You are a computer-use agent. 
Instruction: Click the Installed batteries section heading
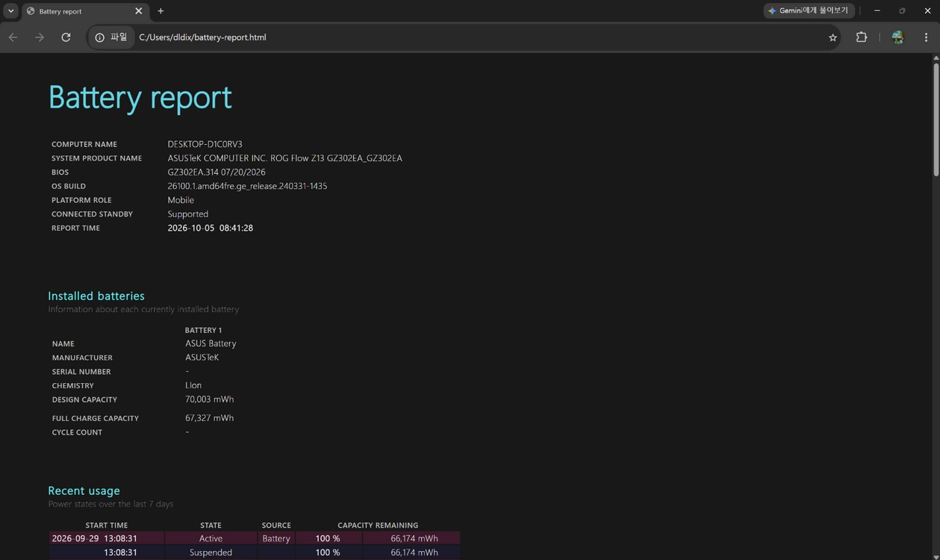(96, 296)
